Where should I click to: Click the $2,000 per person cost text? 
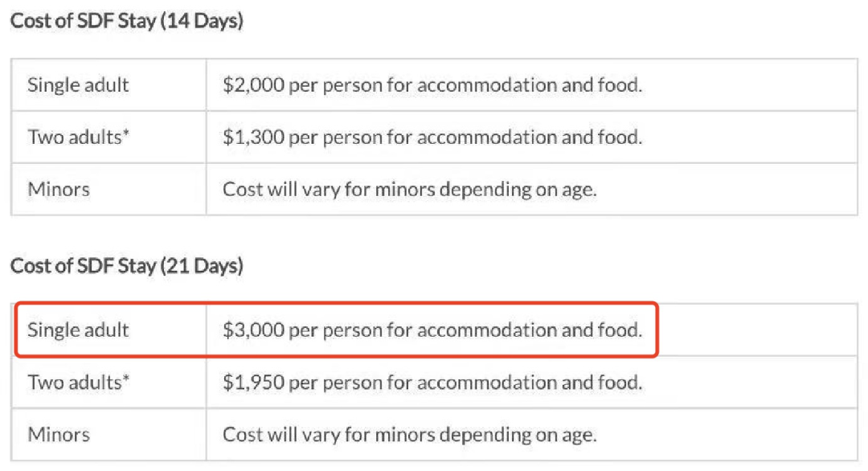[x=432, y=84]
